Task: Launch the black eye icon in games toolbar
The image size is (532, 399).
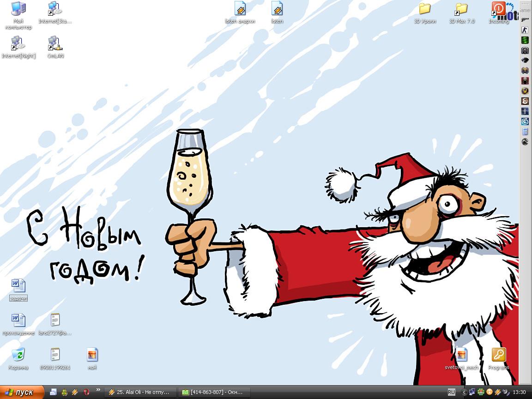Action: [525, 60]
